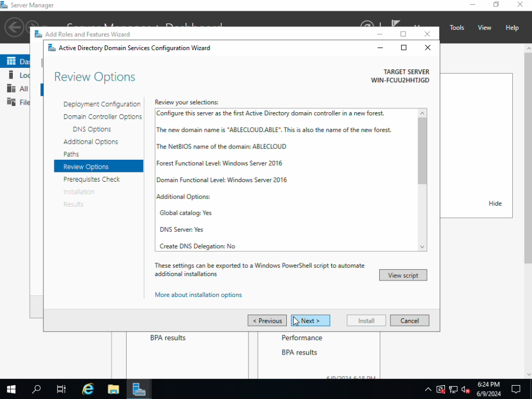532x399 pixels.
Task: Select DNS Options step
Action: click(x=92, y=129)
